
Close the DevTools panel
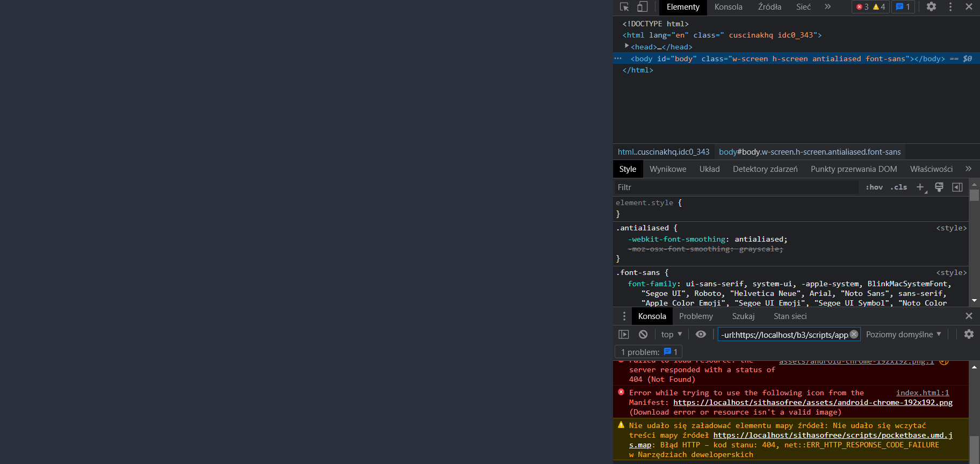click(x=969, y=7)
